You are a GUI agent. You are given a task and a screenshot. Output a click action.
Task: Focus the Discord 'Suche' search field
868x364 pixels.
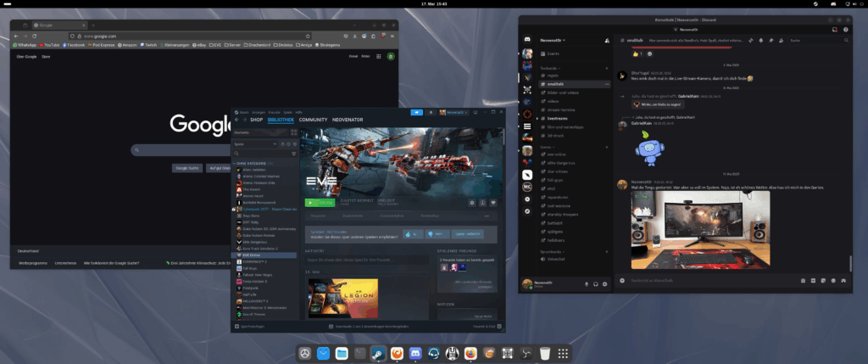[820, 41]
